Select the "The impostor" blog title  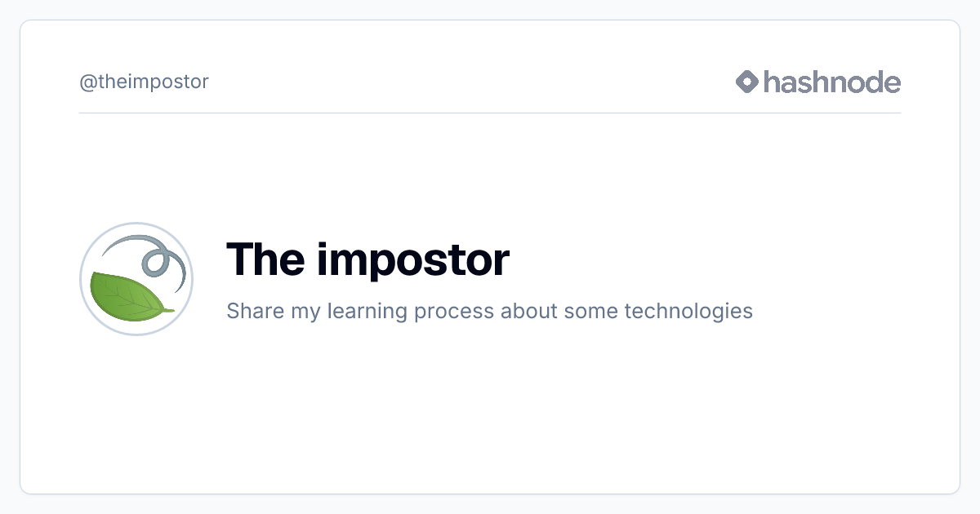pos(367,259)
